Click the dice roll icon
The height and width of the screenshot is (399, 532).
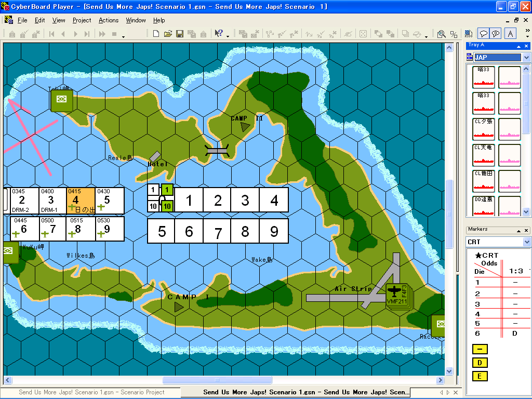pyautogui.click(x=363, y=34)
